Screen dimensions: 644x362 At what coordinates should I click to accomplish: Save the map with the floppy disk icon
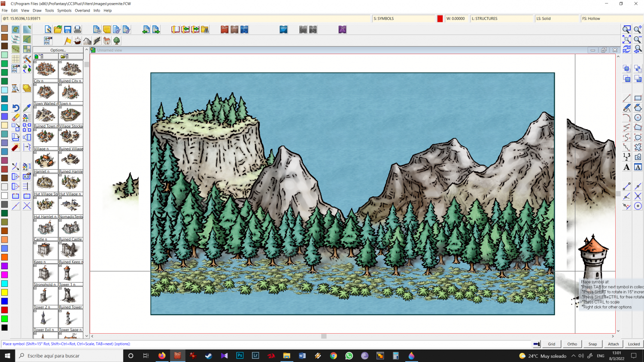click(x=68, y=29)
